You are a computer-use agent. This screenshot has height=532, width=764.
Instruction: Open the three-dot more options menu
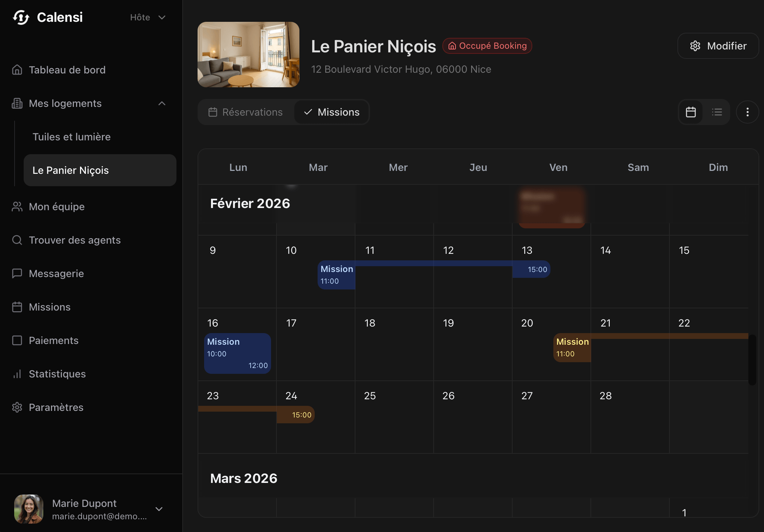tap(747, 112)
